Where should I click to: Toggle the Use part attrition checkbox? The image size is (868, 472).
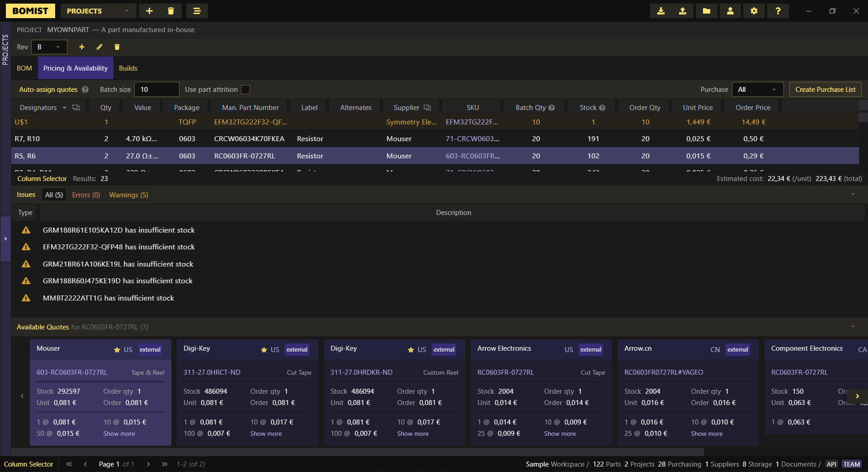click(245, 90)
